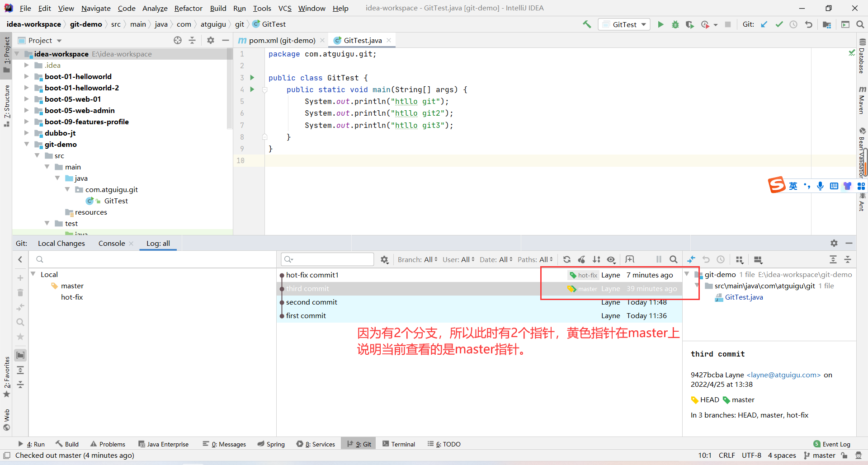The width and height of the screenshot is (868, 465).
Task: Toggle file read-only lock in status bar
Action: tap(844, 456)
